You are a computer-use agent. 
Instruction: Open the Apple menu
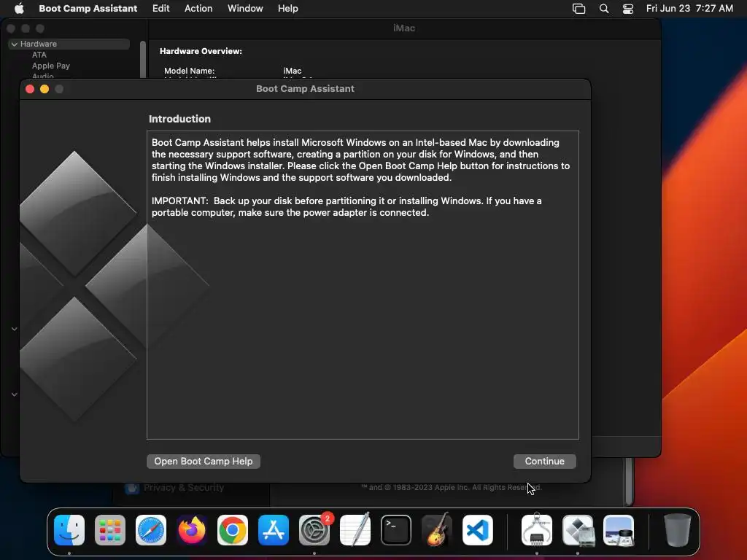click(19, 8)
